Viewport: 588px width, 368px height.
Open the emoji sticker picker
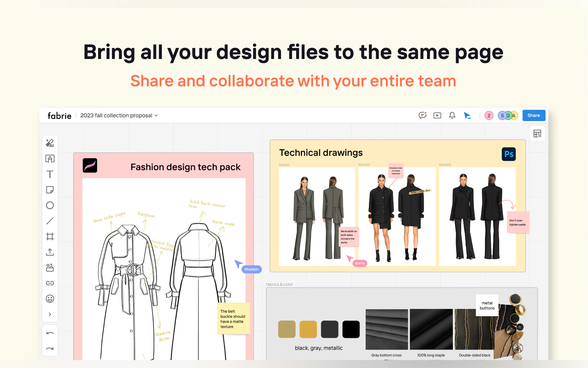[x=50, y=299]
